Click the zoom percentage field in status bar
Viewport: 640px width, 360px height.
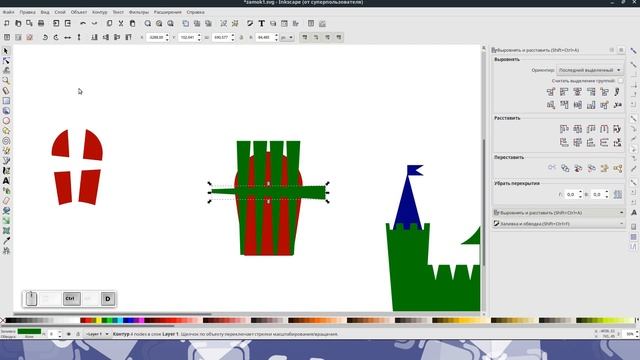630,334
